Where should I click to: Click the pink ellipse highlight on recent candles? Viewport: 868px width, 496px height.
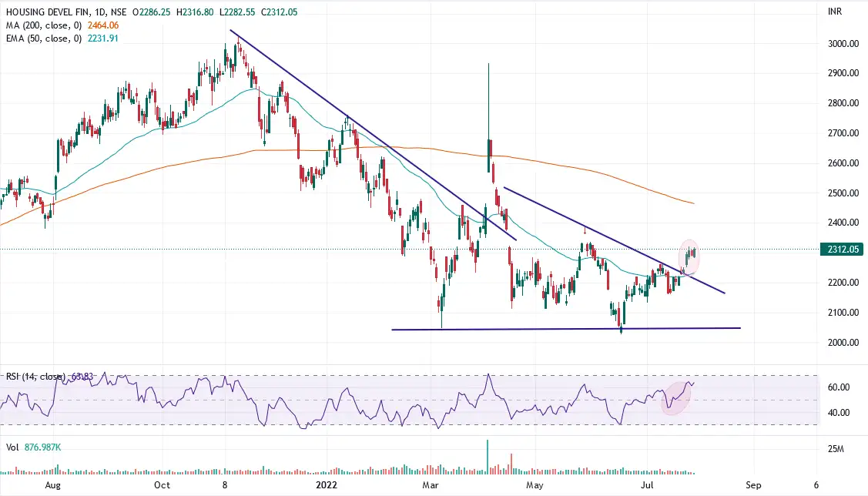pos(691,256)
